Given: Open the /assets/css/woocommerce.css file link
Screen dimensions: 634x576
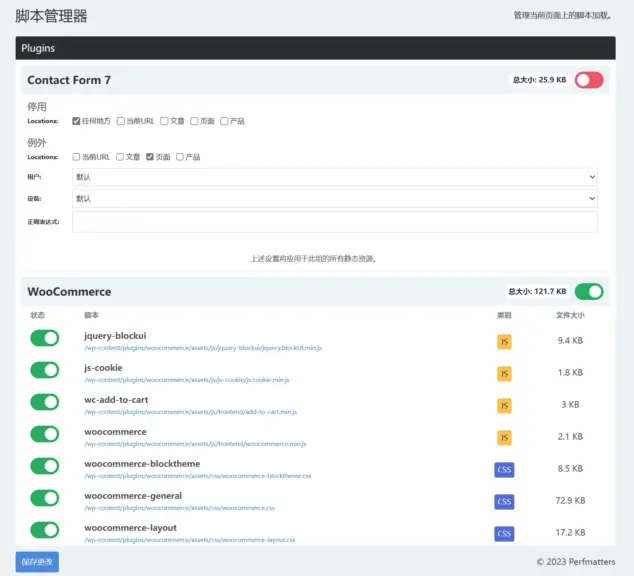Looking at the screenshot, I should pos(180,508).
